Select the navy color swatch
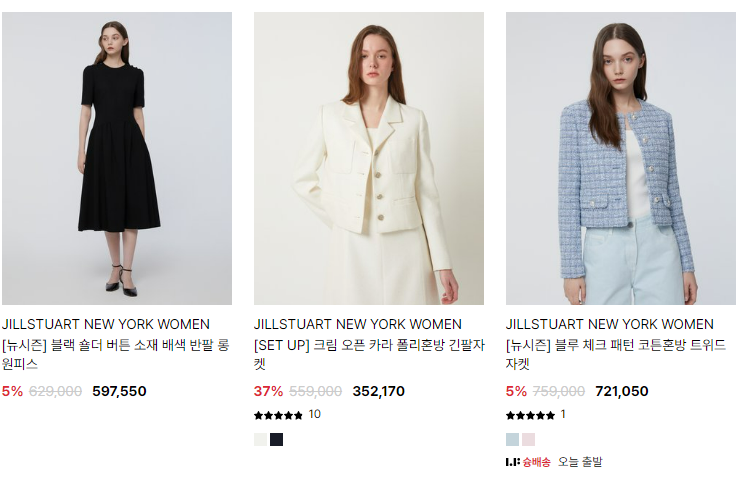 click(277, 439)
